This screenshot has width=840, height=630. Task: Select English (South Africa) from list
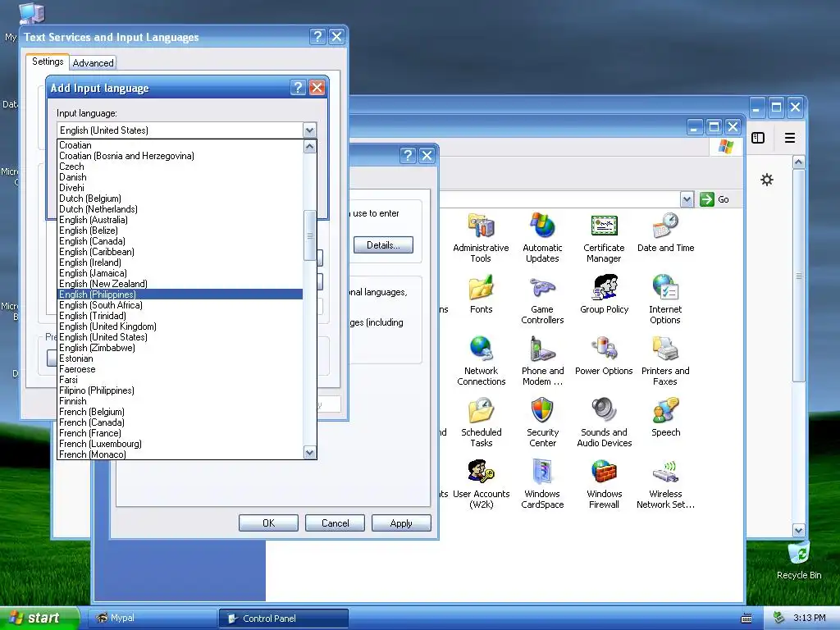pos(180,305)
